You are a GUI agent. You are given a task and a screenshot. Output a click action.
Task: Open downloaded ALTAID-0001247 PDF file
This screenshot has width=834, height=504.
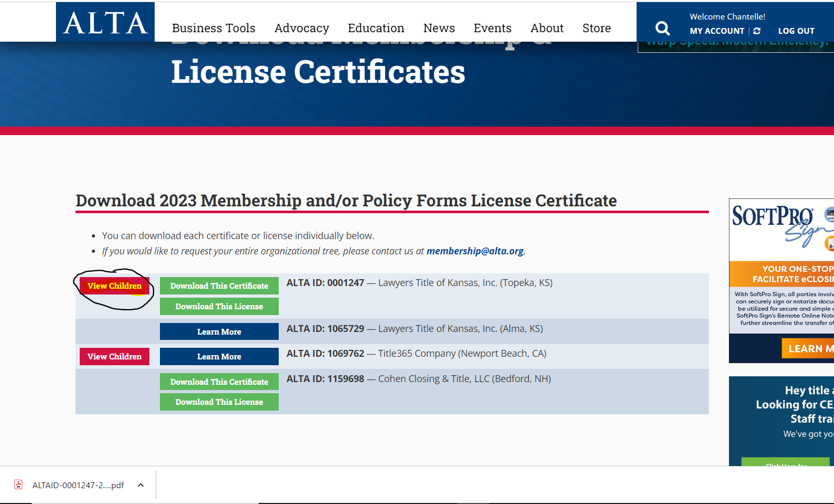click(78, 485)
